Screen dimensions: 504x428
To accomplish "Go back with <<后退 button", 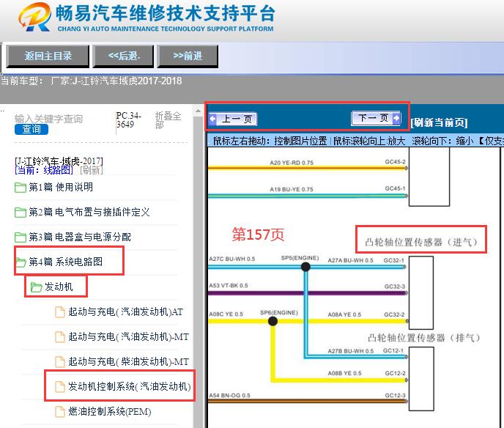I will pyautogui.click(x=123, y=56).
